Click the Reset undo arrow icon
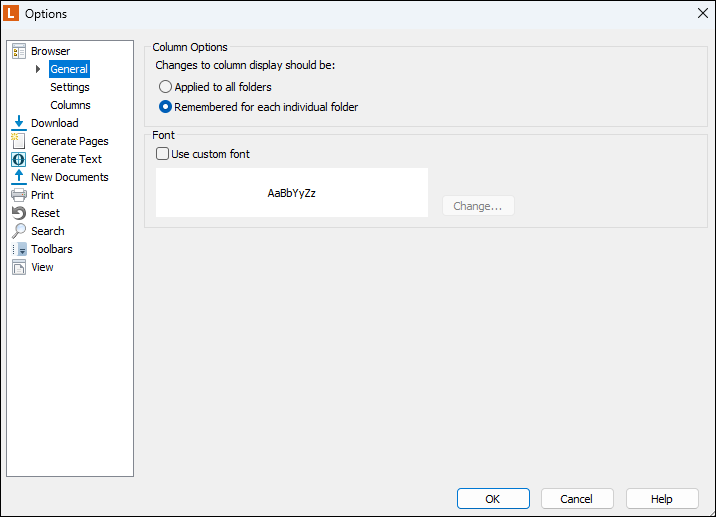716x517 pixels. coord(19,213)
